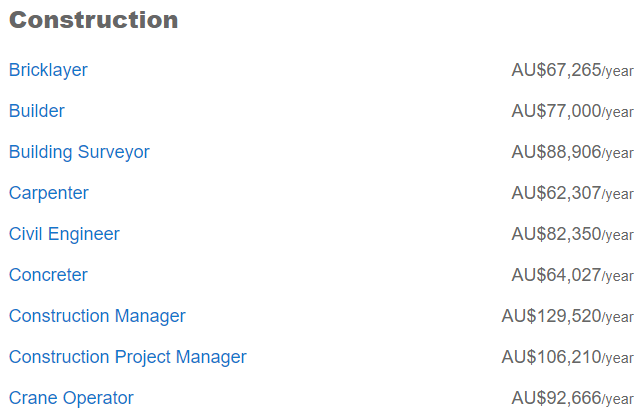Open the Concreter link

point(48,275)
